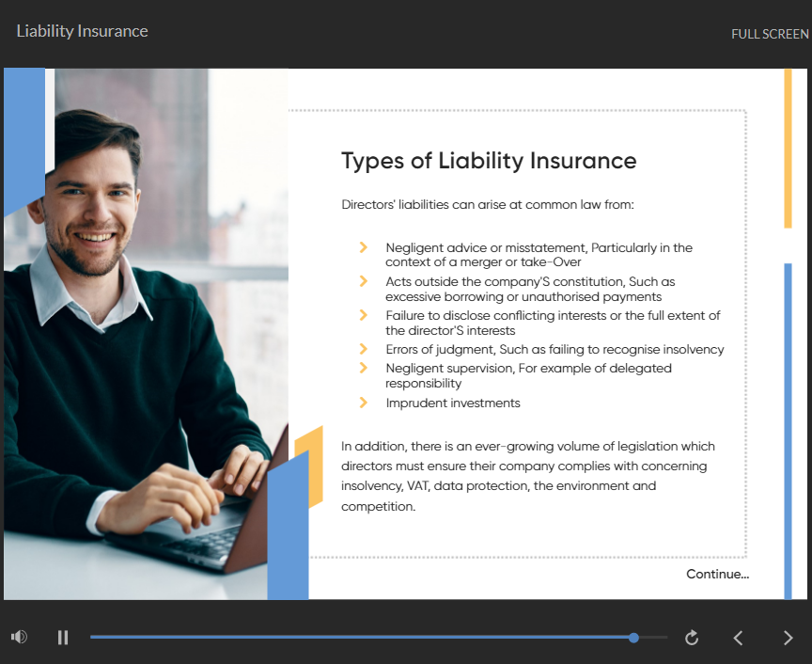Click the unplayed grey end of the seekbar
This screenshot has height=664, width=812.
(x=654, y=637)
